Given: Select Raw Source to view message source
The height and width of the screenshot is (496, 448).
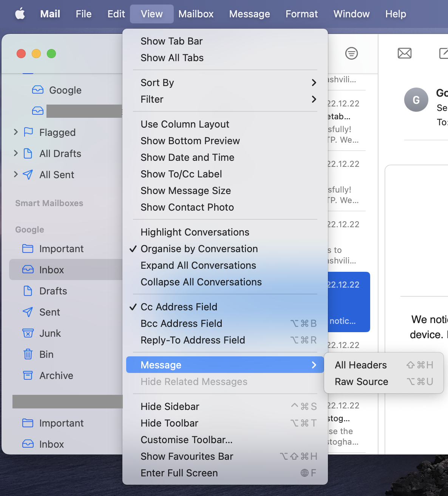Looking at the screenshot, I should point(361,382).
